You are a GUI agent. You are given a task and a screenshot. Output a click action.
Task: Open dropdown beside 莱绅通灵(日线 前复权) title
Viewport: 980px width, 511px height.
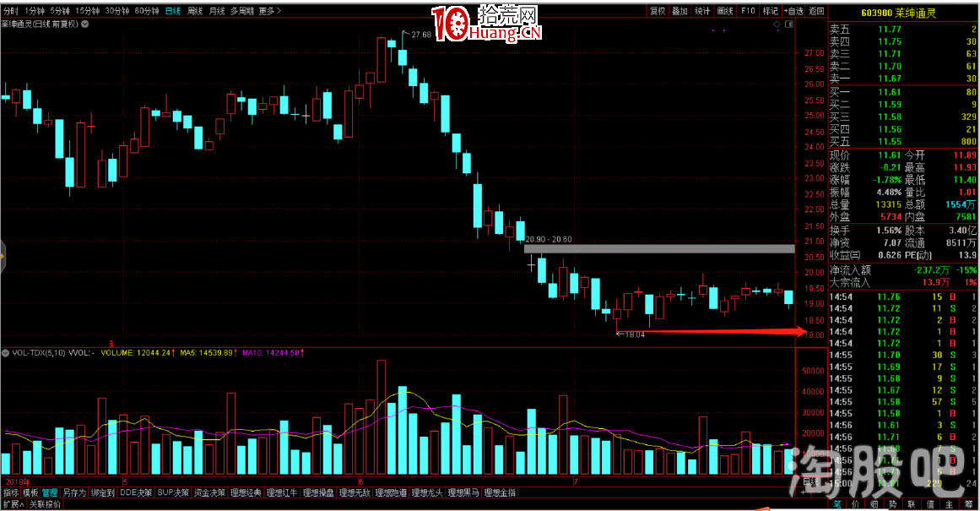pos(85,24)
